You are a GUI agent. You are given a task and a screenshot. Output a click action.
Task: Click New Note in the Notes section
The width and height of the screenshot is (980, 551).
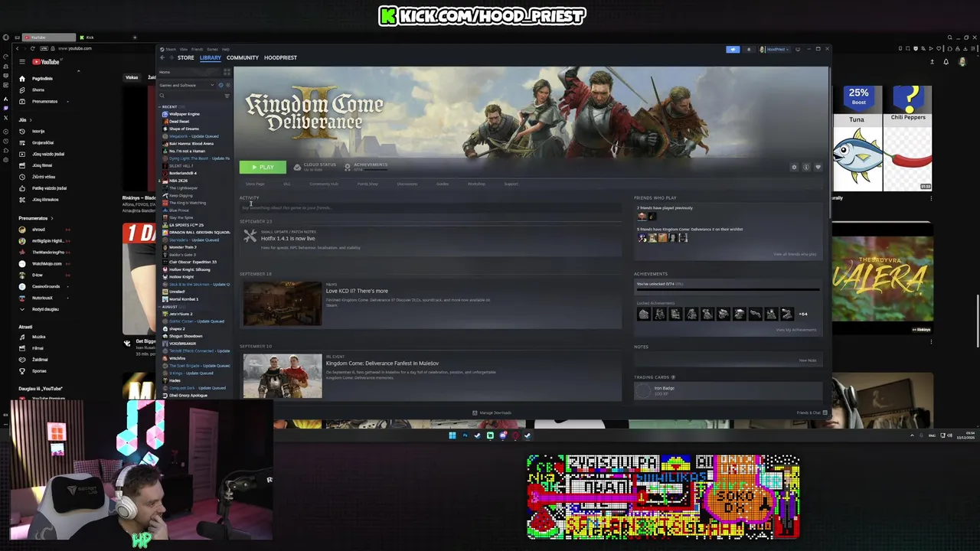[x=808, y=360]
